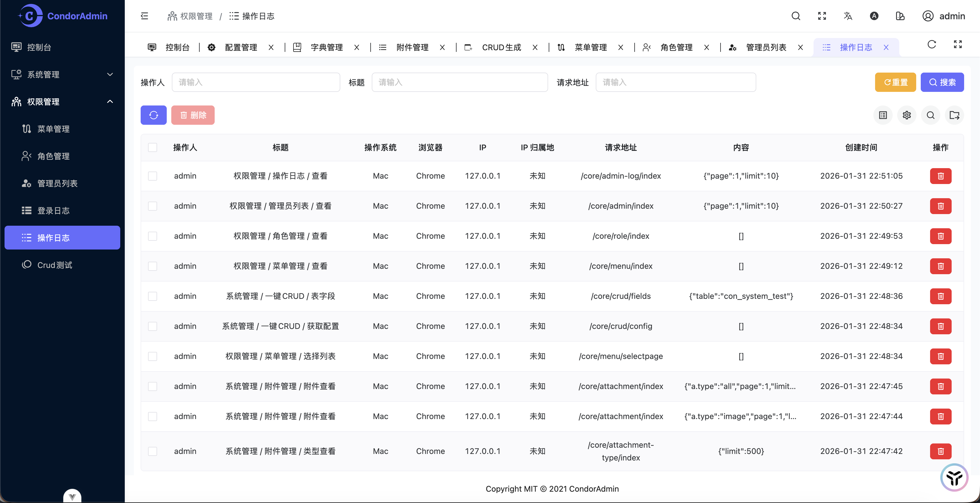Check the select-all checkbox in the table header
This screenshot has width=980, height=503.
153,147
